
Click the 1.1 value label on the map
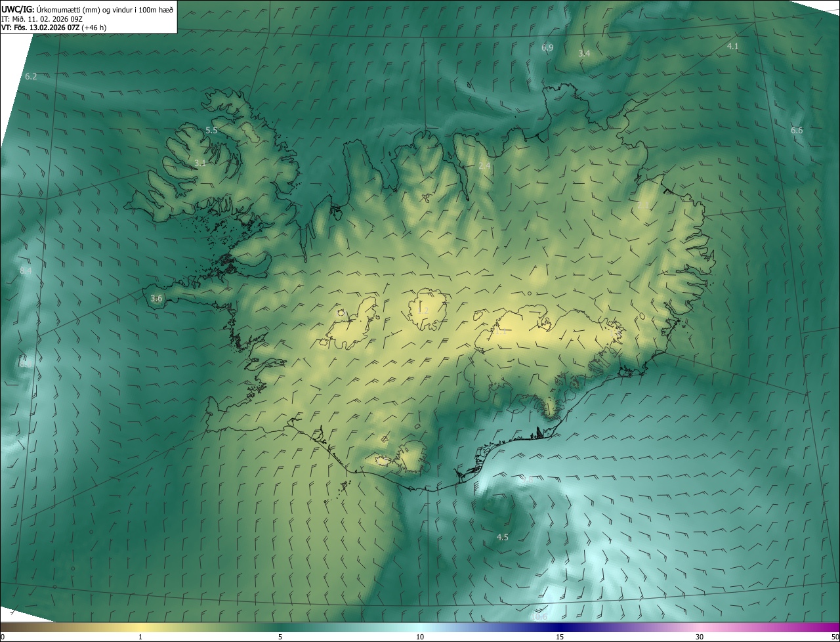click(x=500, y=332)
